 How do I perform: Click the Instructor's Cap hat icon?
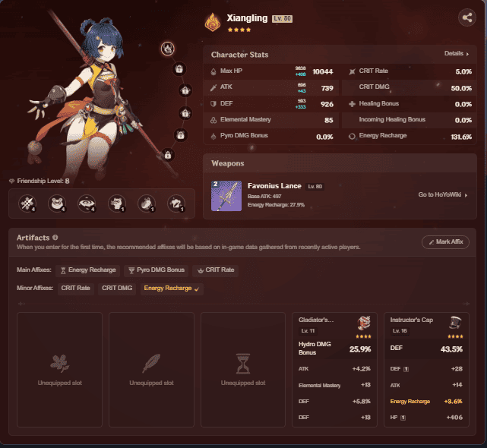[455, 323]
